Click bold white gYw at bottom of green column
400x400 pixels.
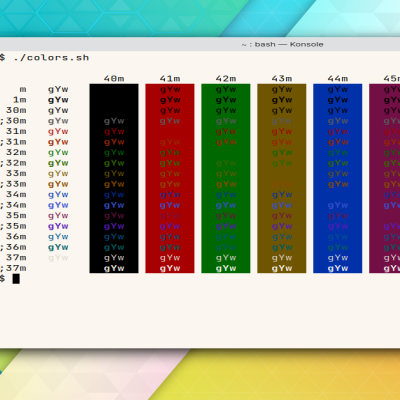pos(226,268)
